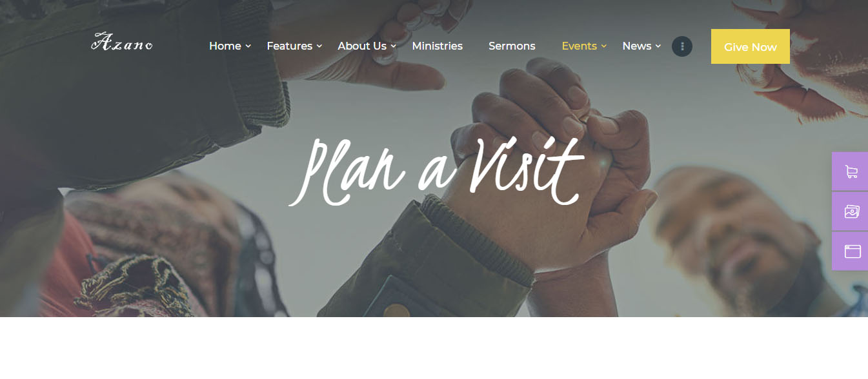Select the highlighted Events menu item
868x379 pixels.
(x=580, y=46)
